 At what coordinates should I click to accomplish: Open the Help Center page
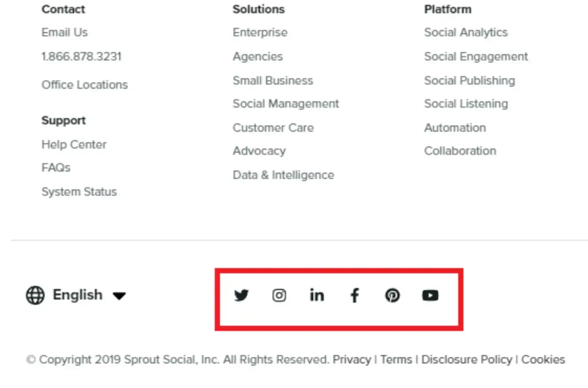pyautogui.click(x=74, y=145)
